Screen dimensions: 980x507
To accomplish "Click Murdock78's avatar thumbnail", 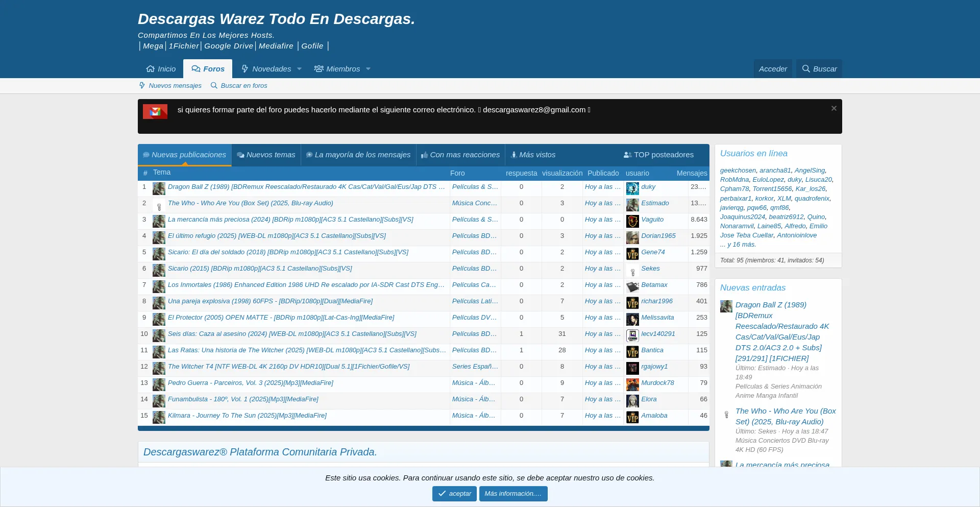I will [x=632, y=384].
